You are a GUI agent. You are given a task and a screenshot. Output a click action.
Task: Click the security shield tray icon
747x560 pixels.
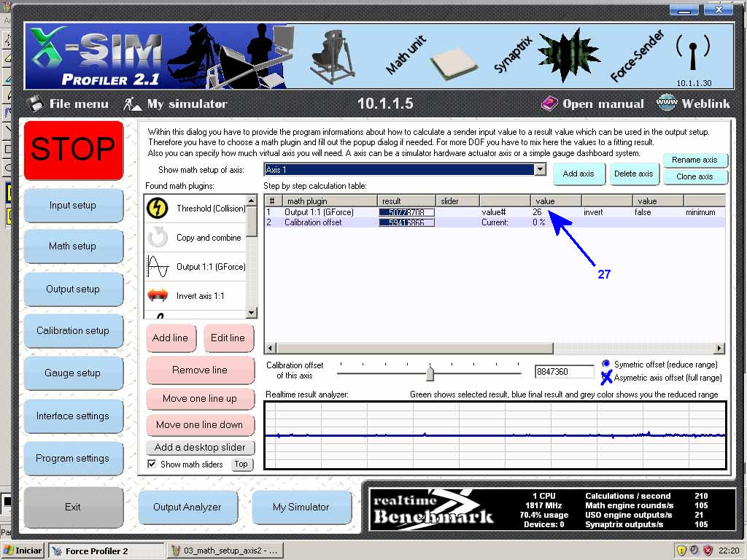coord(681,551)
